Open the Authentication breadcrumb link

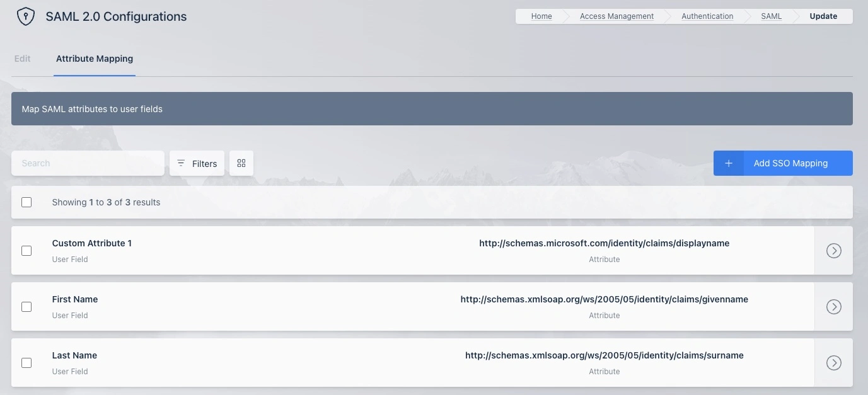(707, 16)
